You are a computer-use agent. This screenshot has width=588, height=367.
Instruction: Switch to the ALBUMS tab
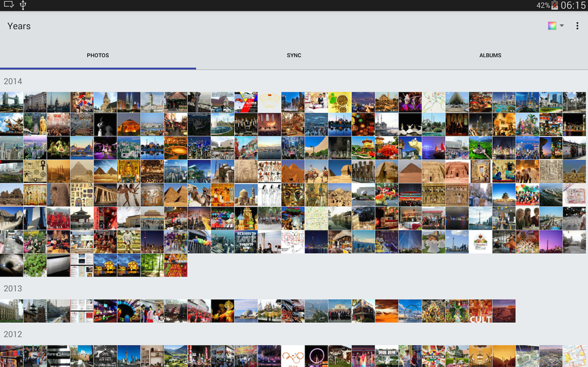pyautogui.click(x=490, y=55)
